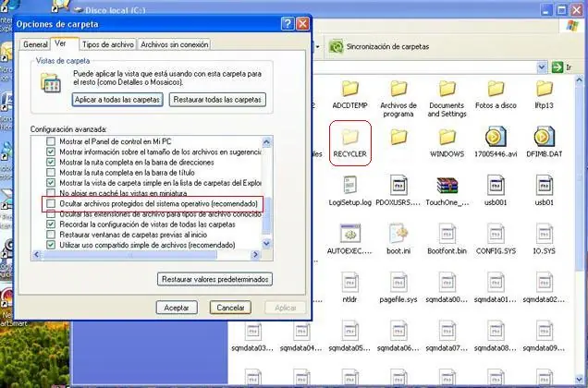
Task: Check Ocultar archivos protegidos del sistema operativo
Action: [x=51, y=203]
